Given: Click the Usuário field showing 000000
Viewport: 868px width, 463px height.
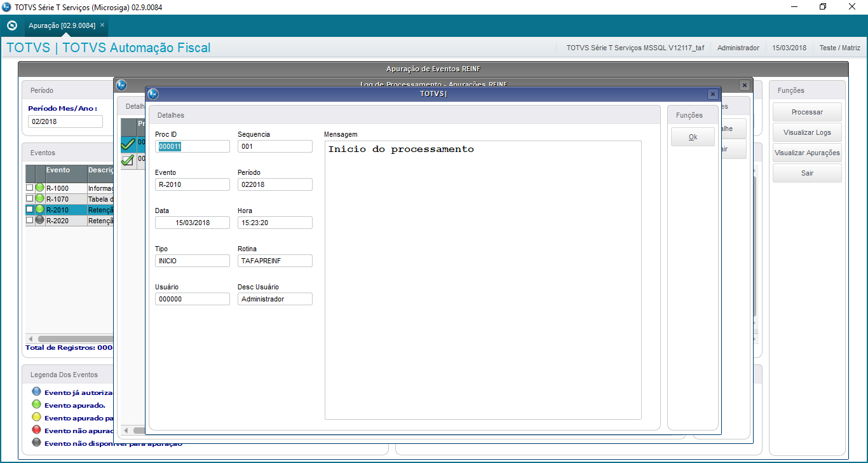Looking at the screenshot, I should point(192,299).
